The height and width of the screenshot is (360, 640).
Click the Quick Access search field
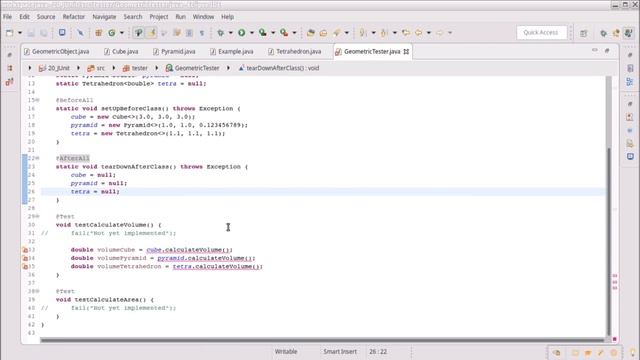[x=542, y=33]
